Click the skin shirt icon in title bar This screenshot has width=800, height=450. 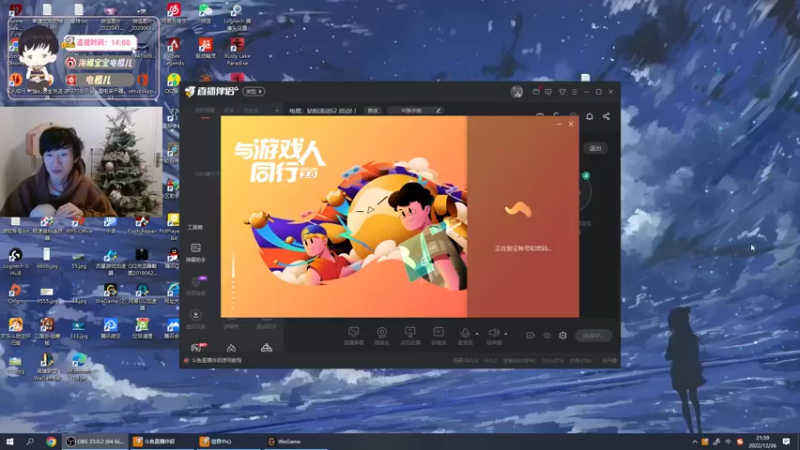tap(562, 92)
